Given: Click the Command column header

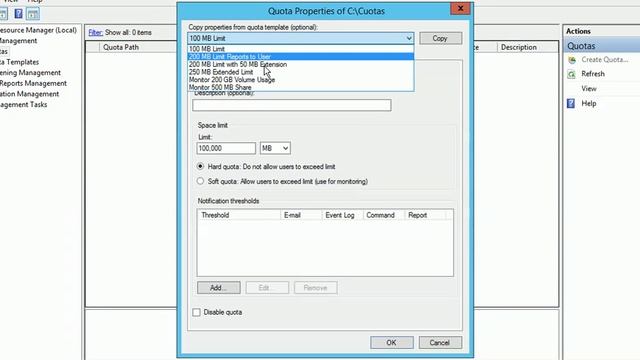Looking at the screenshot, I should (x=384, y=215).
